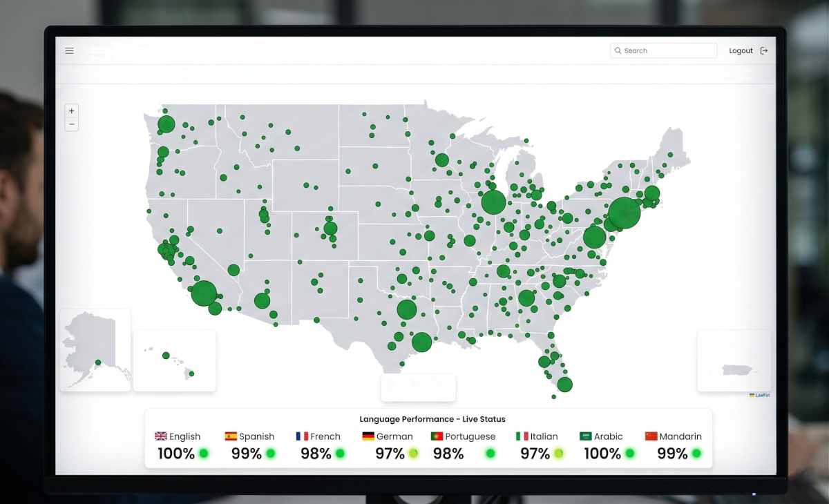Screen dimensions: 829x504
Task: Select the Hawaii inset map
Action: (174, 360)
